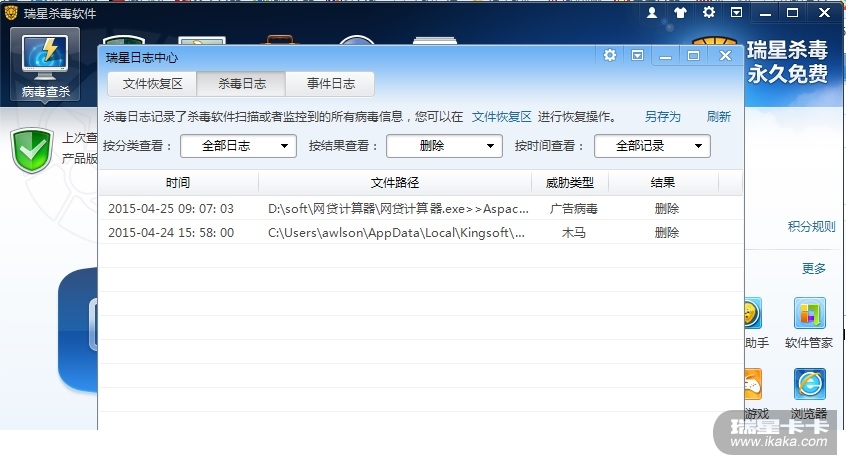Viewport: 846px width, 460px height.
Task: Sort by the 时间 column header
Action: tap(178, 182)
